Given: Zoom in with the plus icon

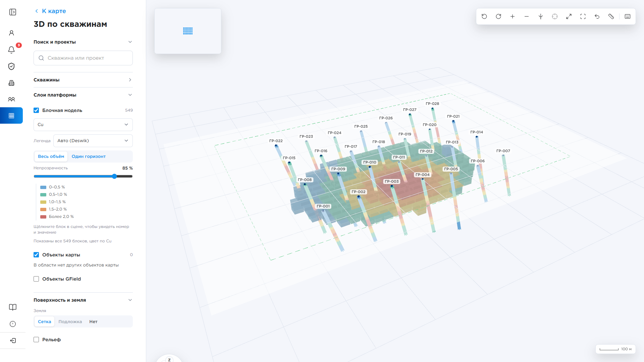Looking at the screenshot, I should [x=513, y=16].
